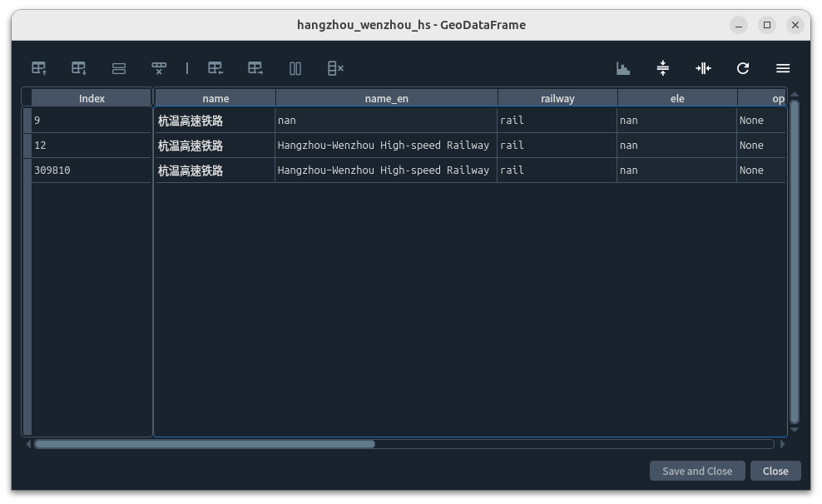Select row with index 309810
This screenshot has height=504, width=822.
[x=91, y=170]
